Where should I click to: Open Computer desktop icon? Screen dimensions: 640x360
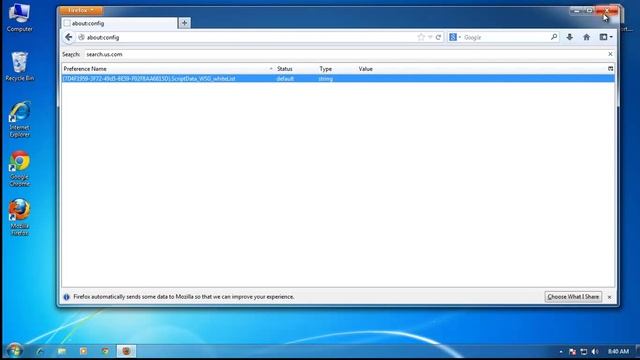[x=20, y=18]
